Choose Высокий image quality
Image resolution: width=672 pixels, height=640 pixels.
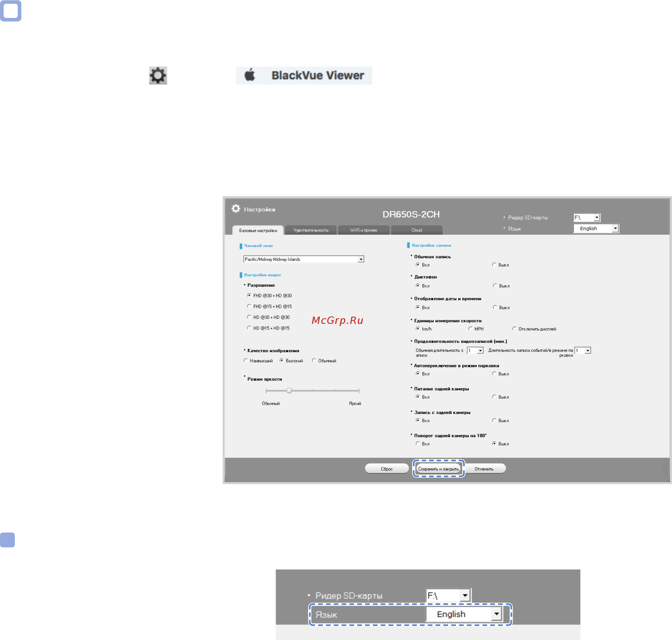282,361
